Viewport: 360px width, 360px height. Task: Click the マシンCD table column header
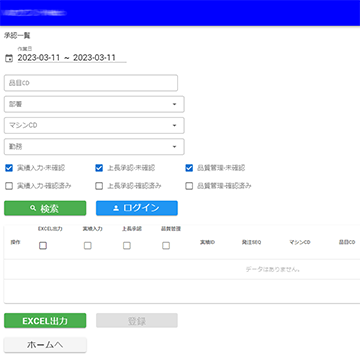300,242
